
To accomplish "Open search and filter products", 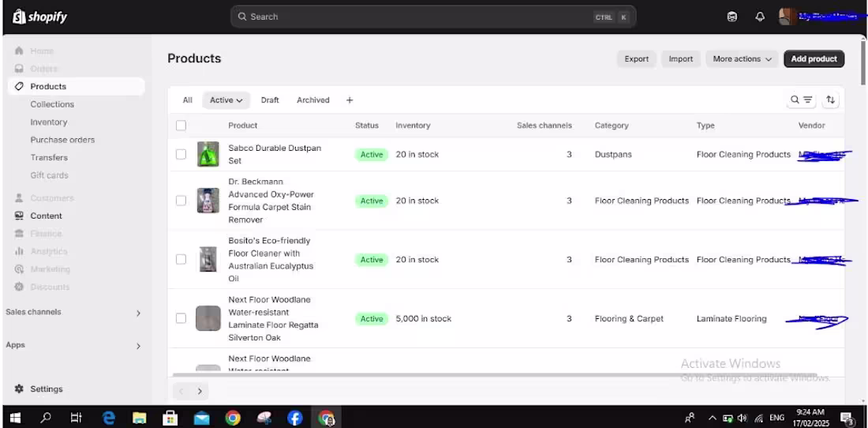I will click(801, 99).
